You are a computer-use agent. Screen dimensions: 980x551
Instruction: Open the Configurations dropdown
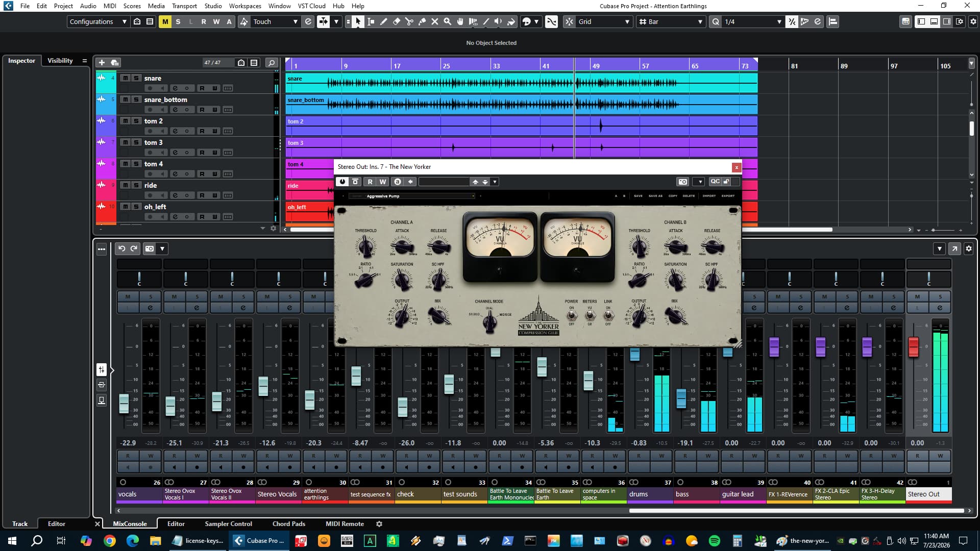tap(98, 21)
